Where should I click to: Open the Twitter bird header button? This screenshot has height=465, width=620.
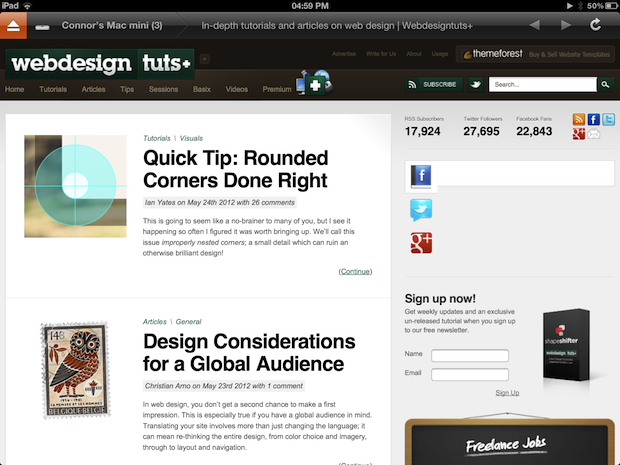476,84
